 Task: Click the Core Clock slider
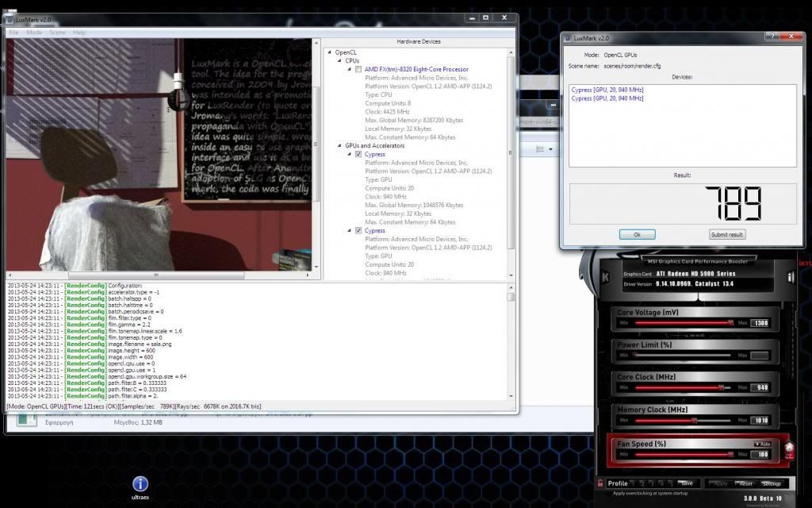pos(683,387)
